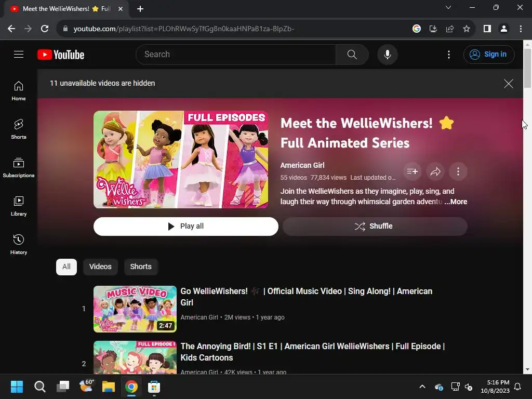Click the Sign in button
The width and height of the screenshot is (532, 399).
pyautogui.click(x=489, y=54)
